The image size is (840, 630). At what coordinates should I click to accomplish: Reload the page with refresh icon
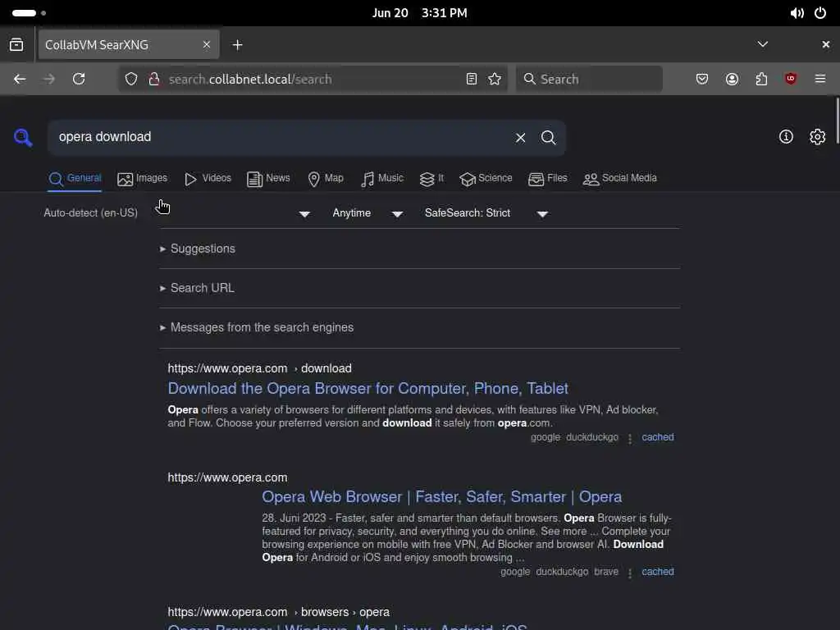click(x=79, y=80)
